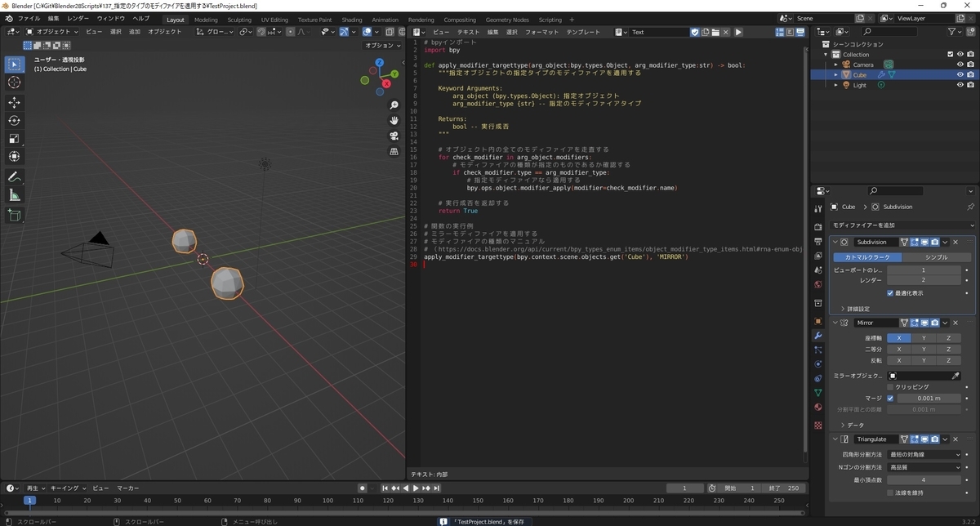Open Object mode dropdown (オブジェクト)
This screenshot has width=980, height=526.
[52, 32]
